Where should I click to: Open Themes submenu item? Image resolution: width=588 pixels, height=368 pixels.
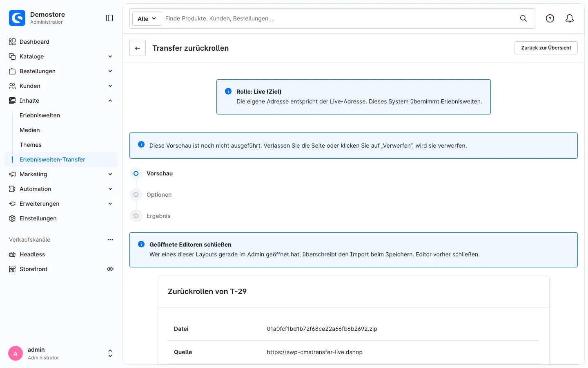(x=31, y=145)
